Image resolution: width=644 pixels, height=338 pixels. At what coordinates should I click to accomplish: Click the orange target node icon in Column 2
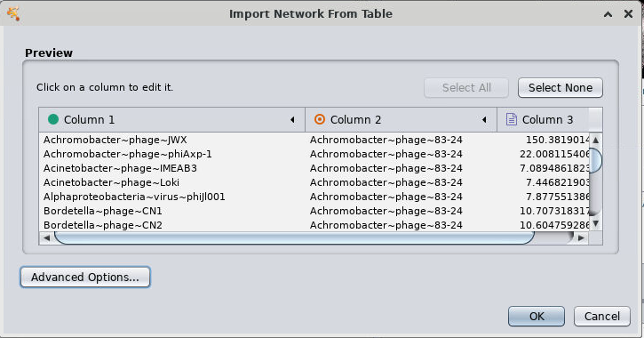[320, 119]
